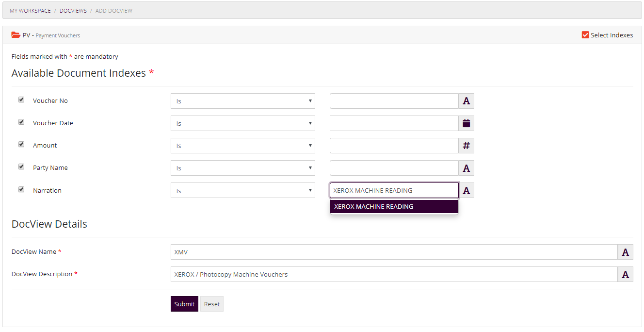644x332 pixels.
Task: Select the text icon next to Party Name
Action: click(466, 167)
